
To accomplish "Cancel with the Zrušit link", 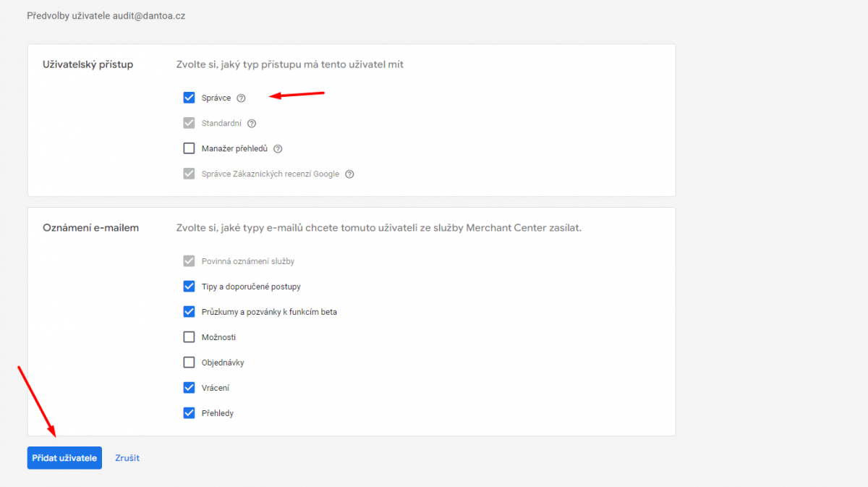I will (x=127, y=458).
